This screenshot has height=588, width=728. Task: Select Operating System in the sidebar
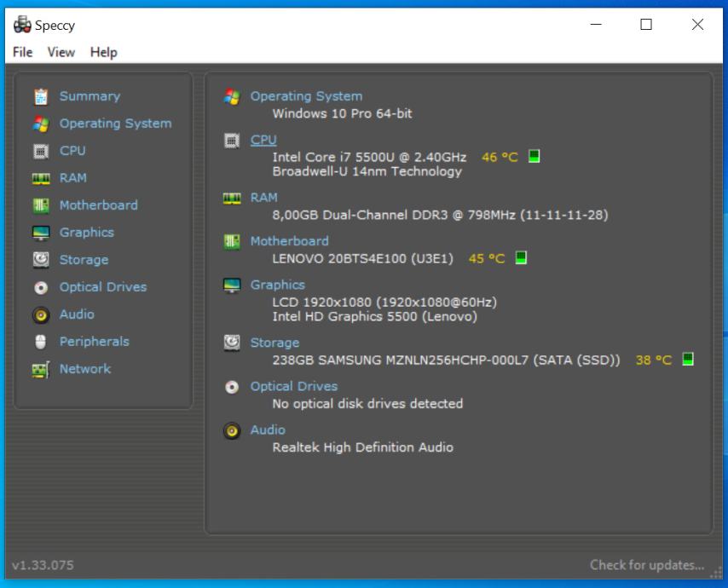115,124
